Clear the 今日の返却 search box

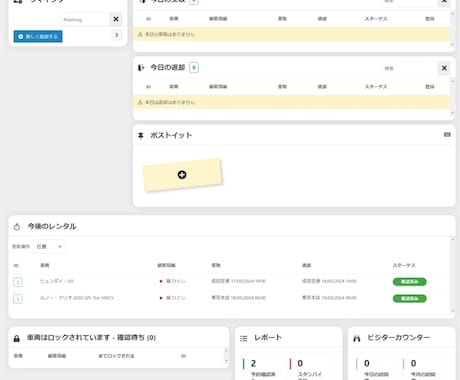[444, 68]
